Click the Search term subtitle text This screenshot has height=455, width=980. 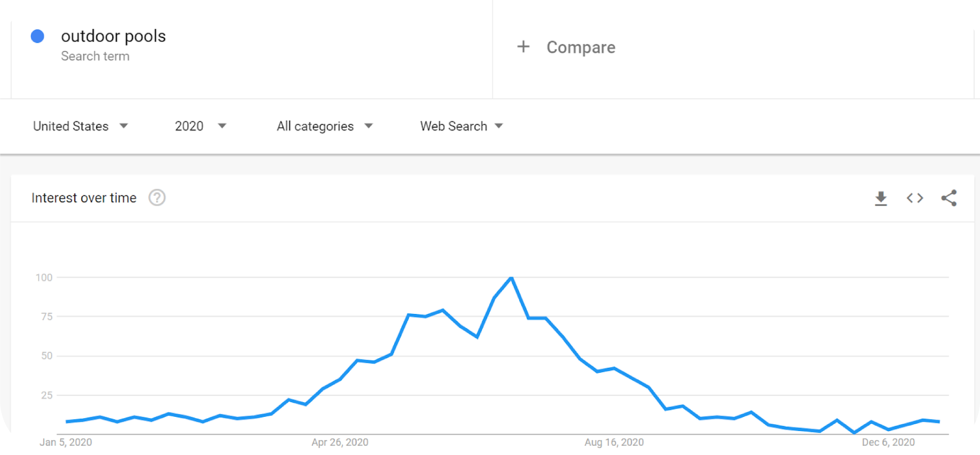click(95, 56)
